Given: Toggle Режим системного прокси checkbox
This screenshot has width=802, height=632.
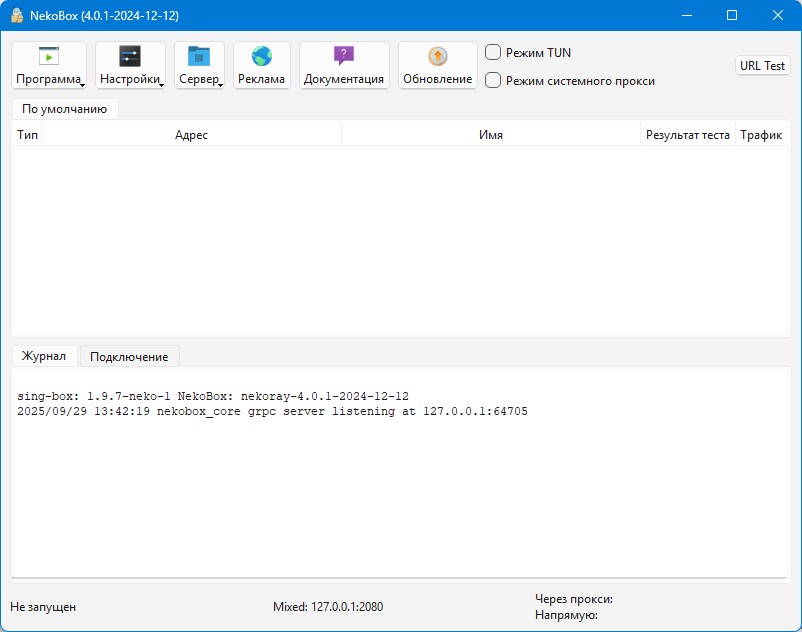Looking at the screenshot, I should tap(493, 80).
